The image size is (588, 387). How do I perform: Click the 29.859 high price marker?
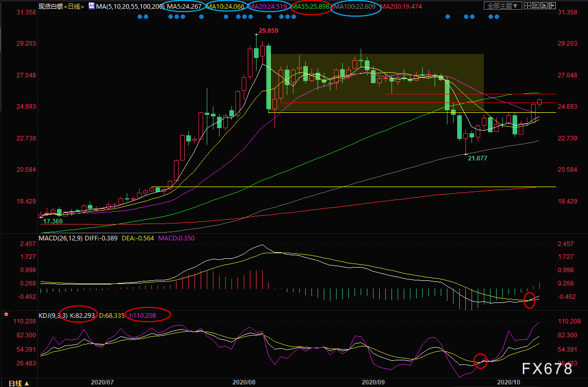click(x=269, y=31)
